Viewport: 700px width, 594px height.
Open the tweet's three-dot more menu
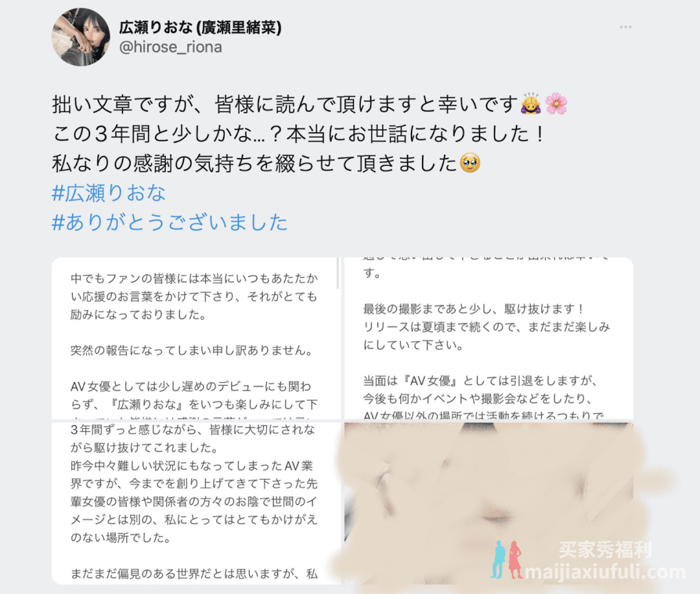[x=625, y=27]
